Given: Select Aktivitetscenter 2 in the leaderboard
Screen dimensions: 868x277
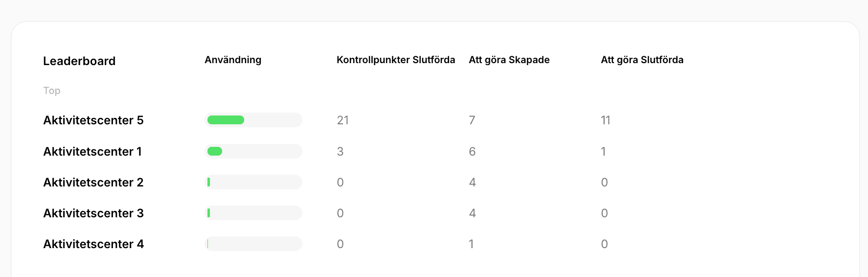Looking at the screenshot, I should tap(93, 183).
